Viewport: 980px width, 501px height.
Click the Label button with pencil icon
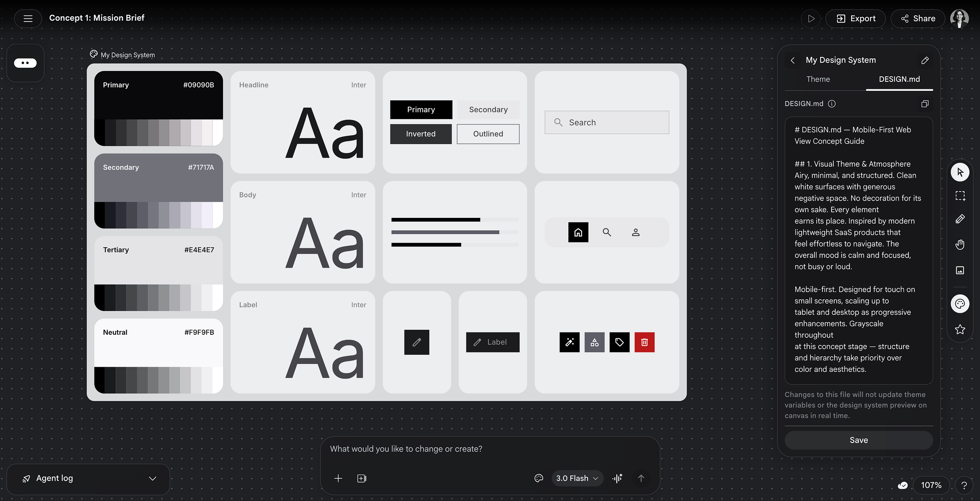tap(493, 342)
